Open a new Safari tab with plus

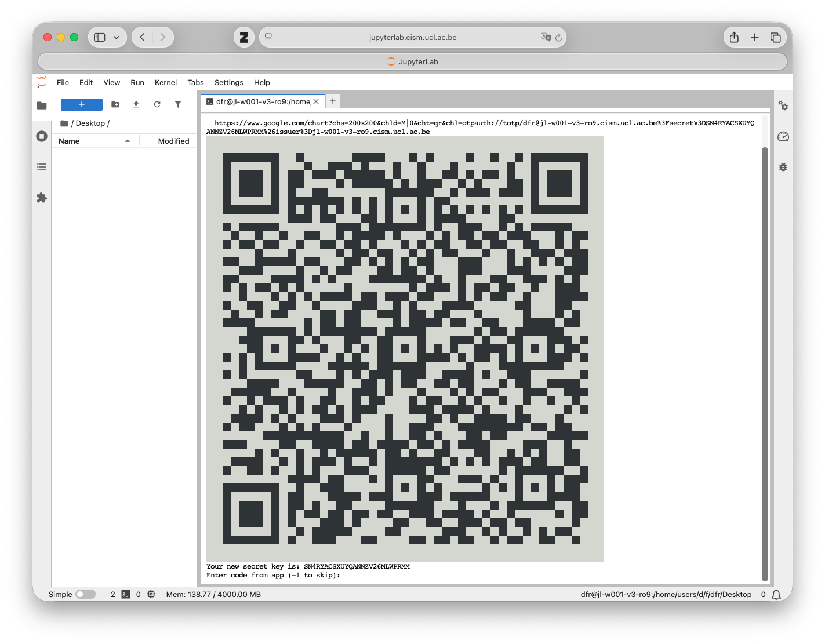click(x=754, y=37)
